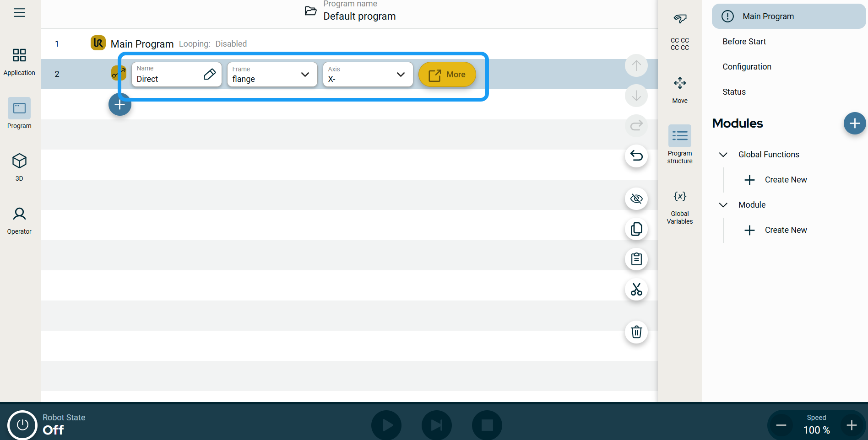
Task: Click the cut scissors icon
Action: coord(636,290)
